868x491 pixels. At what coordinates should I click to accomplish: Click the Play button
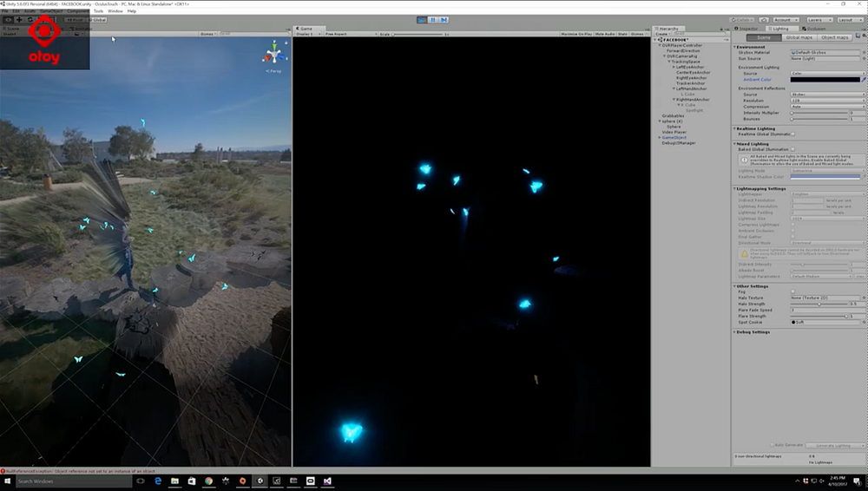point(422,20)
